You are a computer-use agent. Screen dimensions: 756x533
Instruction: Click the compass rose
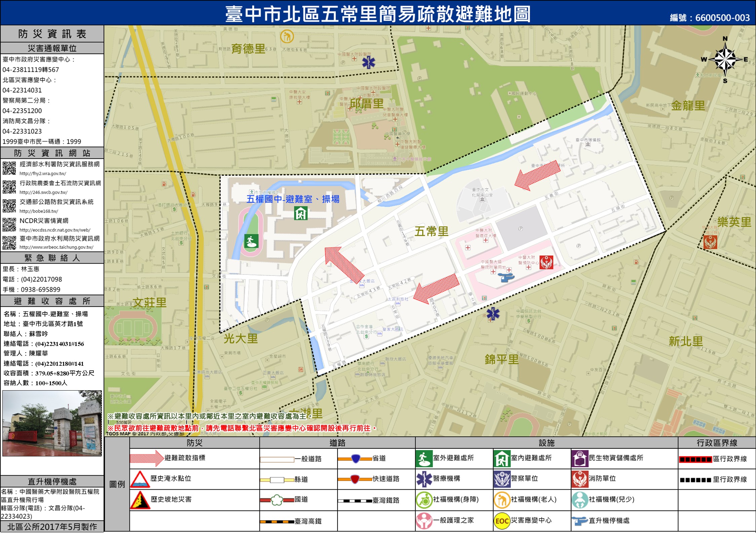725,60
